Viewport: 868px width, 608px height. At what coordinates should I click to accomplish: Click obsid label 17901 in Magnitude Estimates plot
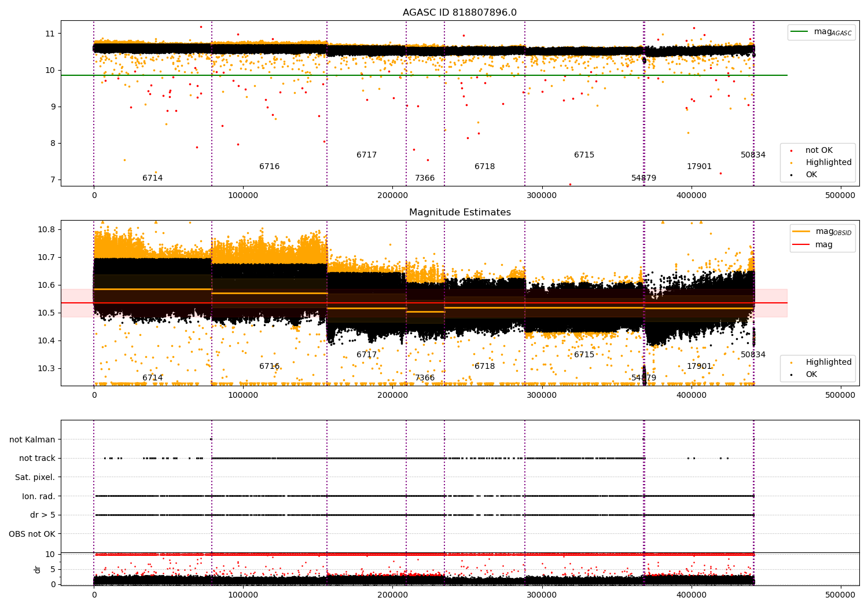[700, 367]
